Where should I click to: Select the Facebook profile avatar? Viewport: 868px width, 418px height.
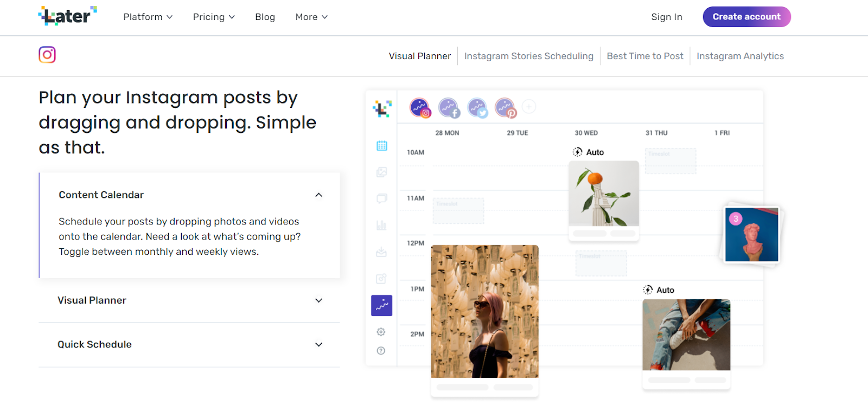pyautogui.click(x=449, y=108)
